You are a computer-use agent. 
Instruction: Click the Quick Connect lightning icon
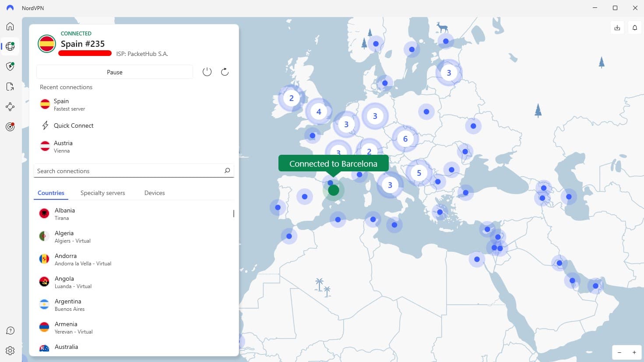pyautogui.click(x=45, y=125)
